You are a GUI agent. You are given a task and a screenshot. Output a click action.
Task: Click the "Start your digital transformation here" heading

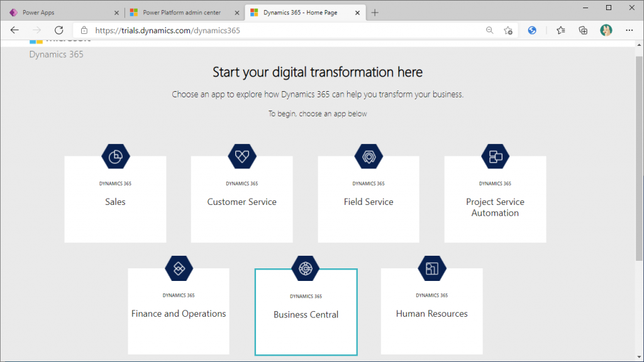[318, 72]
